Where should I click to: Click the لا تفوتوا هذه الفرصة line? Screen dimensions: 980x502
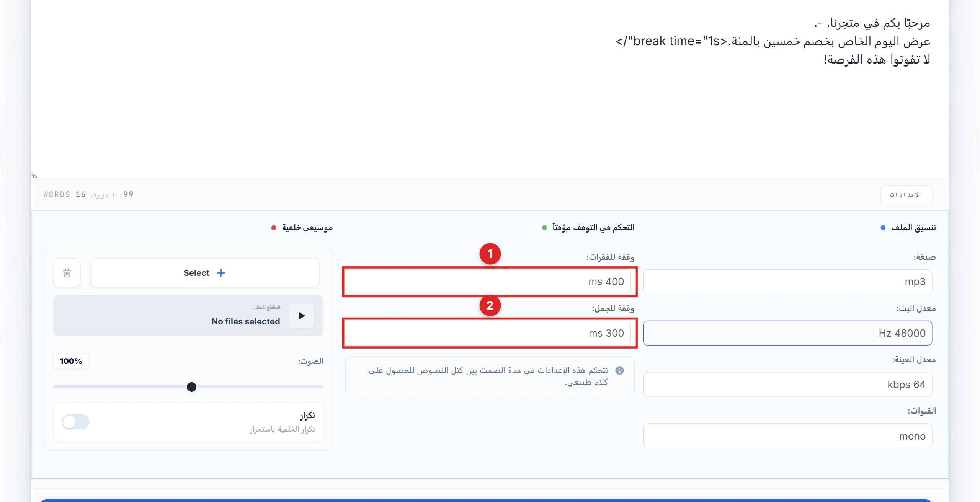pos(877,59)
